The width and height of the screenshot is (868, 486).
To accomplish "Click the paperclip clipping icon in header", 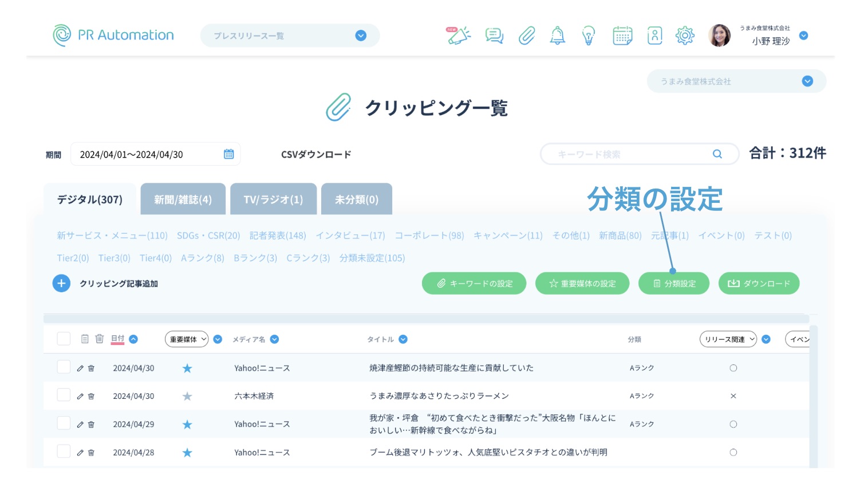I will [527, 36].
